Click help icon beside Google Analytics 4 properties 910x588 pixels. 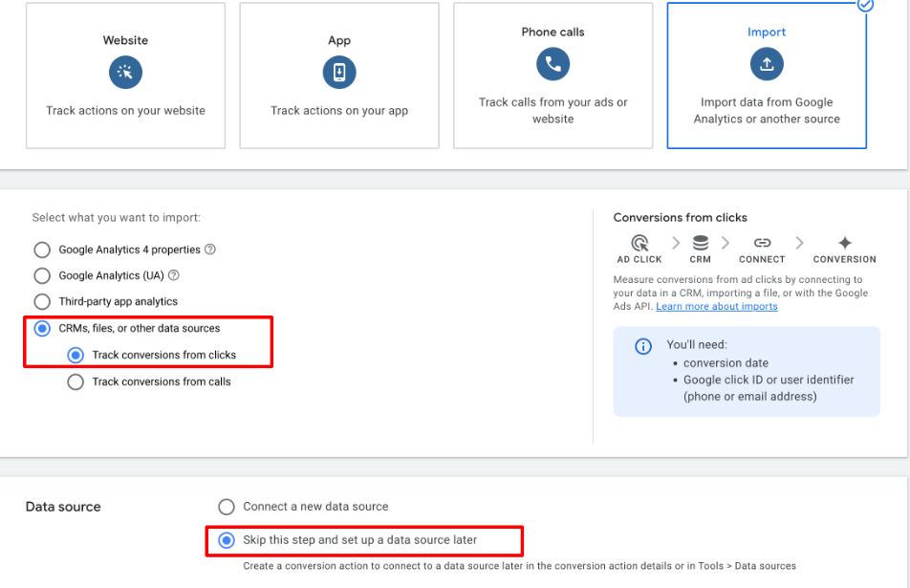click(210, 250)
